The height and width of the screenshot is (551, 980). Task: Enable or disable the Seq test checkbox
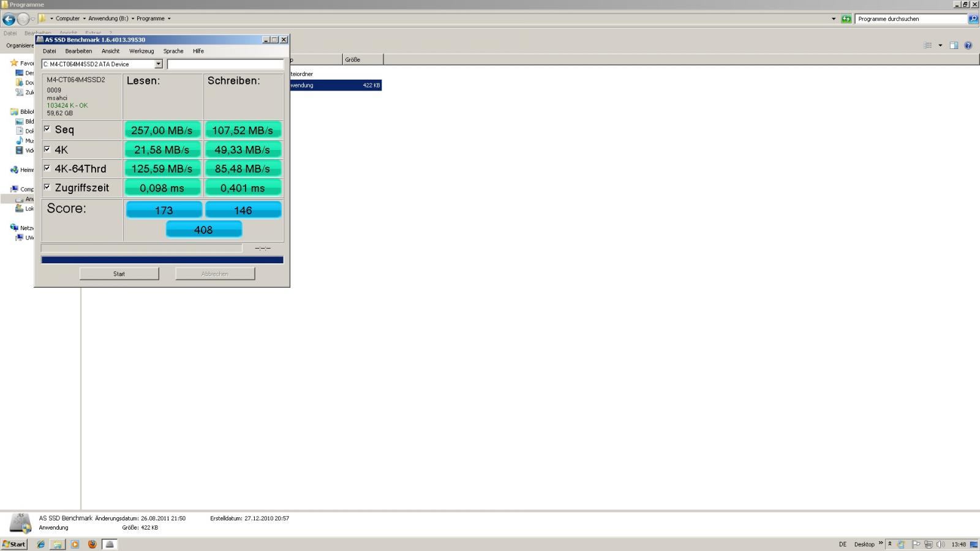tap(47, 129)
